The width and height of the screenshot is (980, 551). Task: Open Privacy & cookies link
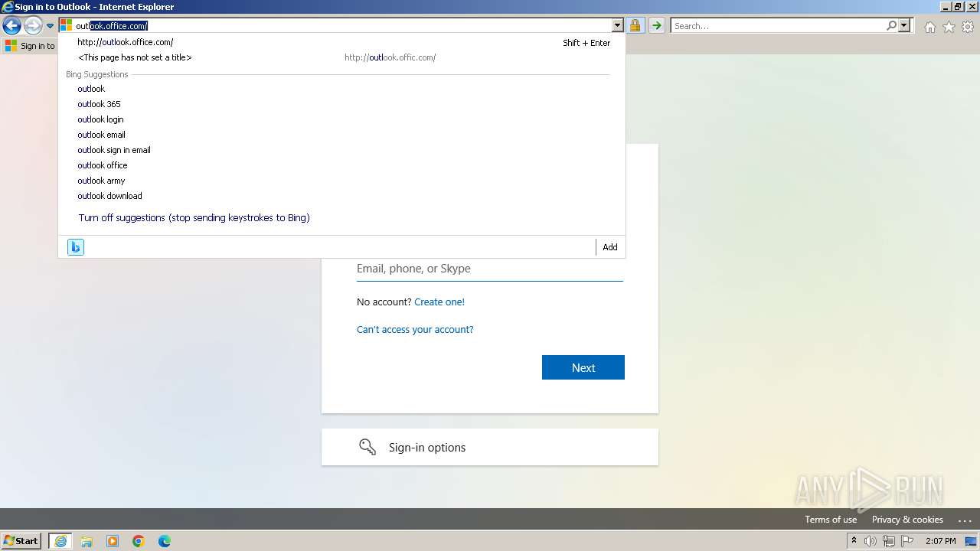(907, 520)
